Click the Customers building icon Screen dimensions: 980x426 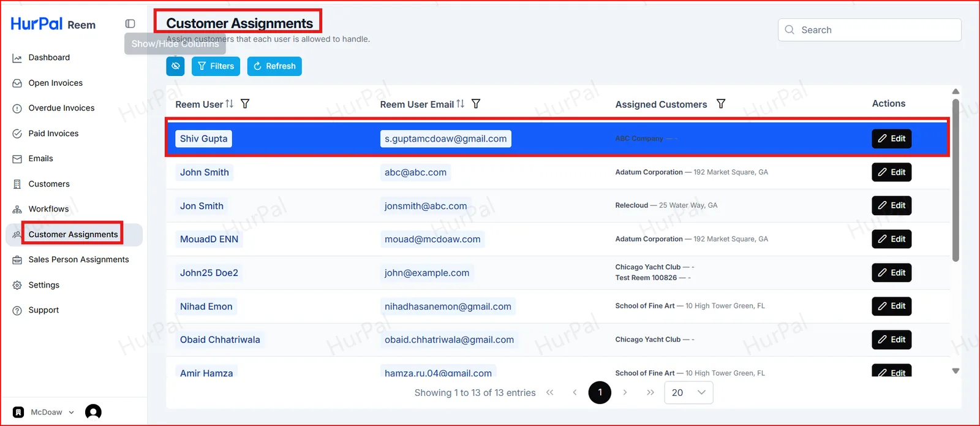[17, 184]
